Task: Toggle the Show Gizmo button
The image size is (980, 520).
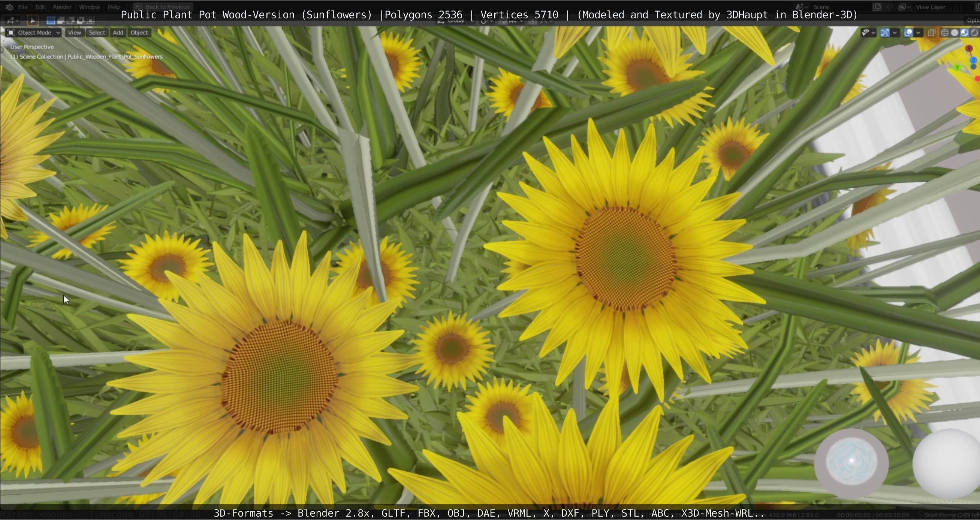Action: [x=885, y=33]
